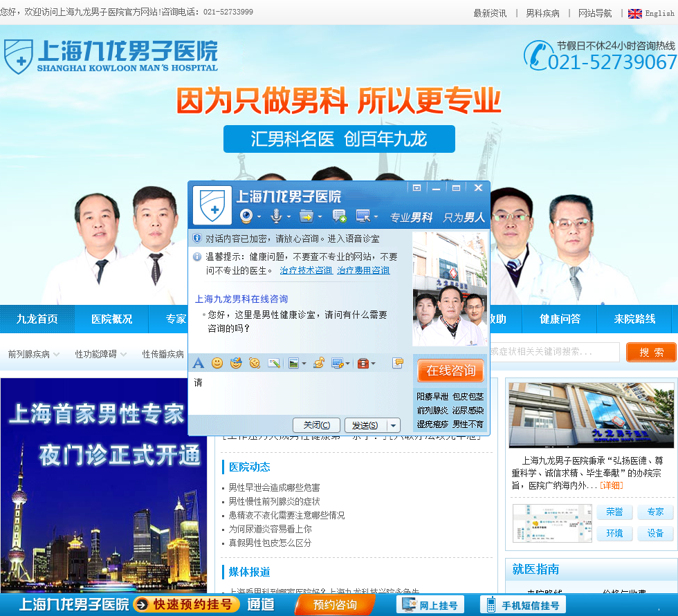
Task: Click the remote desktop monitor icon
Action: (x=363, y=216)
